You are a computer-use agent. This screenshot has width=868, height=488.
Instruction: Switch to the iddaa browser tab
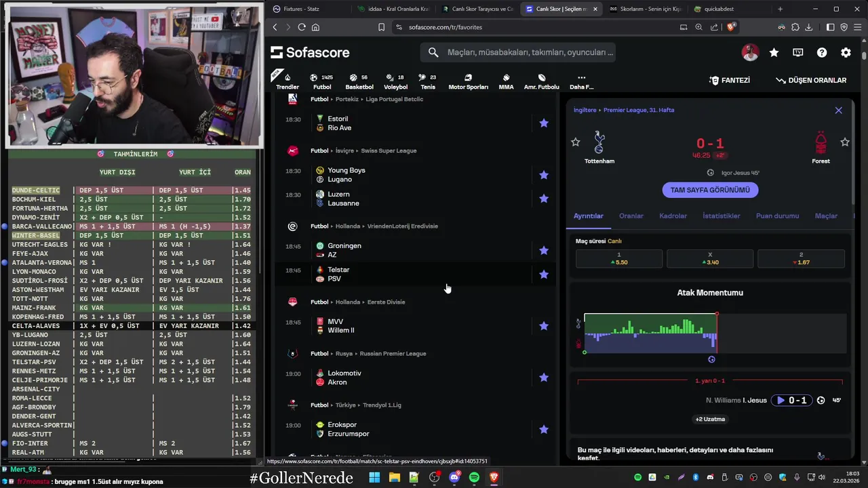pos(393,9)
